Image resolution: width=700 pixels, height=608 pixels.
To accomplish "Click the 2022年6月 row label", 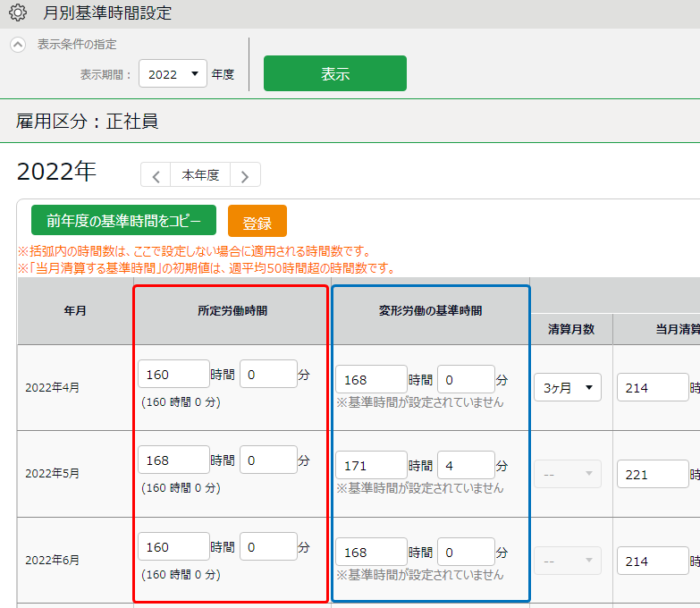I will (x=52, y=561).
